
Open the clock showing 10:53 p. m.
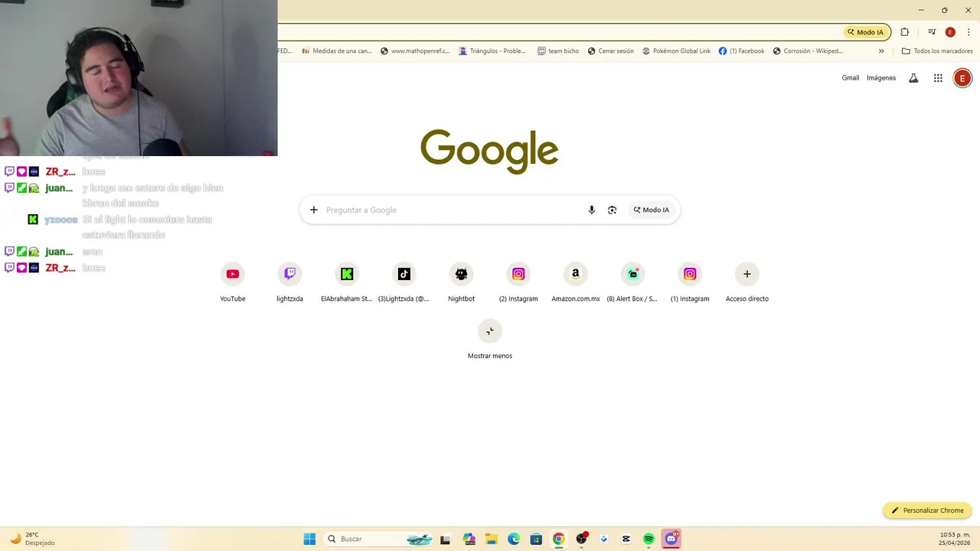click(955, 539)
